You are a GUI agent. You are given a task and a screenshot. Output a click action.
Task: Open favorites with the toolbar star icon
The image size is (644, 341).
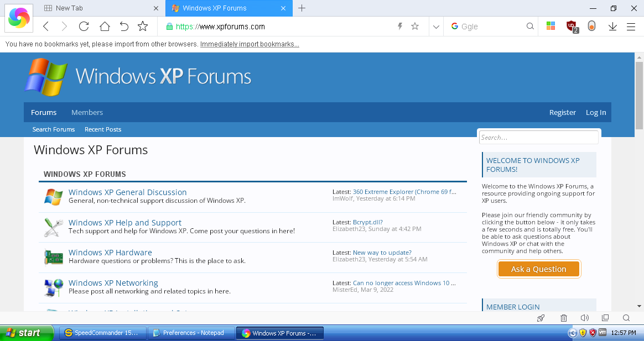click(143, 27)
